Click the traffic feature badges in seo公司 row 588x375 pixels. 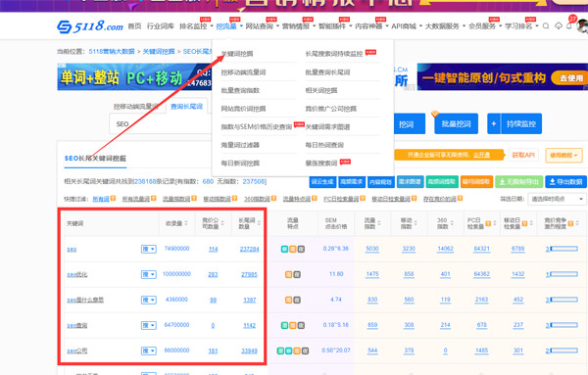coord(293,352)
